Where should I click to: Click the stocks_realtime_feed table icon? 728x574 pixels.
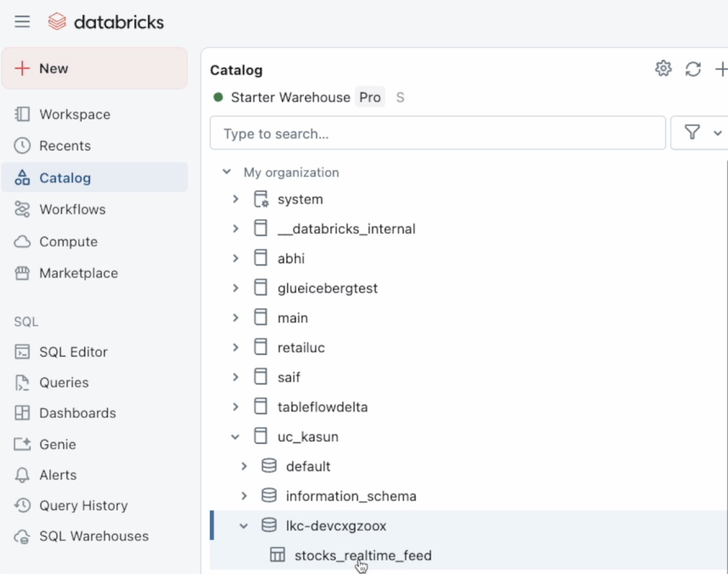[277, 555]
